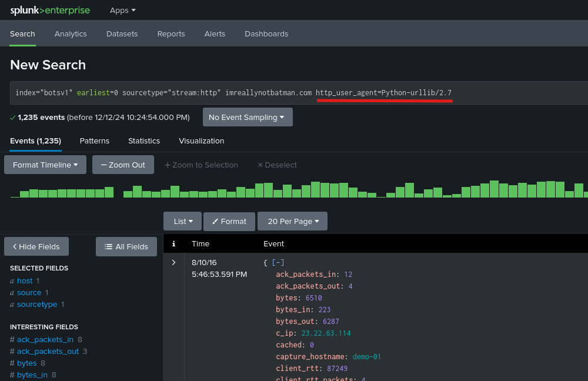Open the All Fields list button

(x=126, y=246)
